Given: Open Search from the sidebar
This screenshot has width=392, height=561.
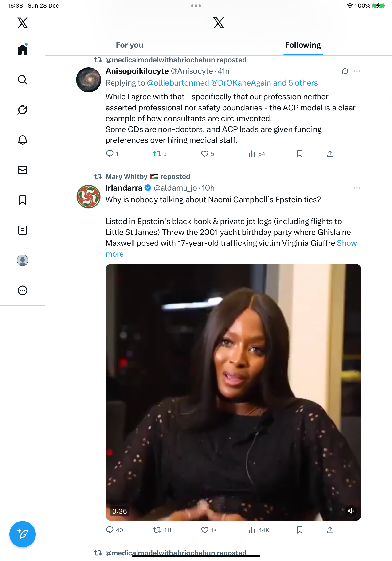Looking at the screenshot, I should coord(23,80).
